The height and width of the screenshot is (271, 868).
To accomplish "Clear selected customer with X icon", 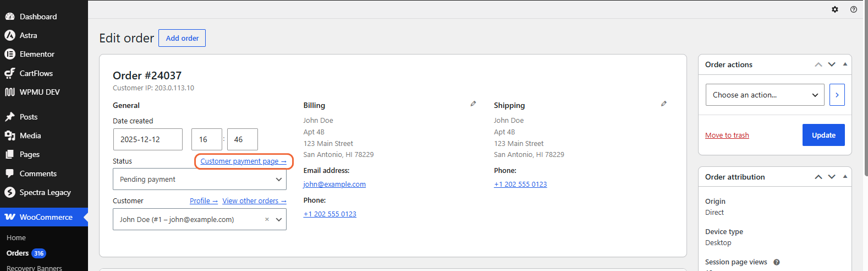I will tap(267, 219).
